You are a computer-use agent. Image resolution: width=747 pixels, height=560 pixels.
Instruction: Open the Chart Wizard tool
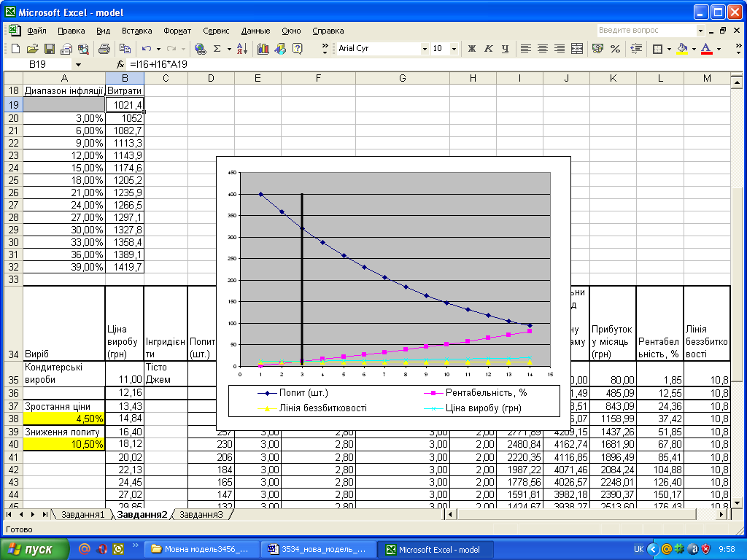[x=263, y=49]
